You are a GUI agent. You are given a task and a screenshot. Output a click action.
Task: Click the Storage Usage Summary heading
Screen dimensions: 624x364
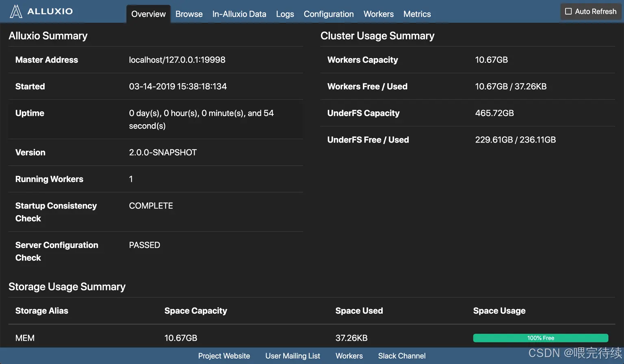67,287
